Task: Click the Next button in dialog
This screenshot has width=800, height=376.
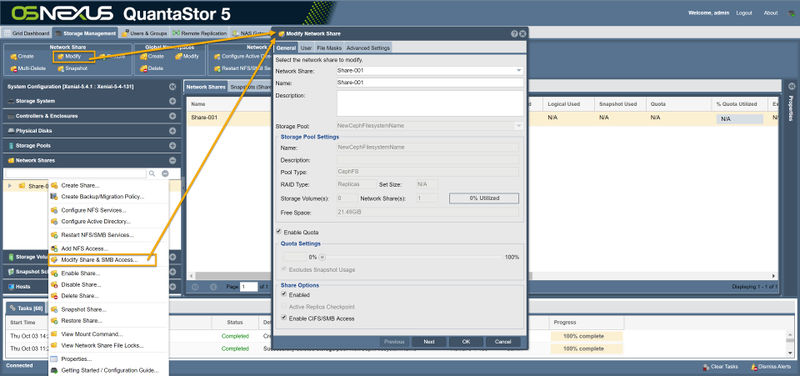Action: coord(429,342)
